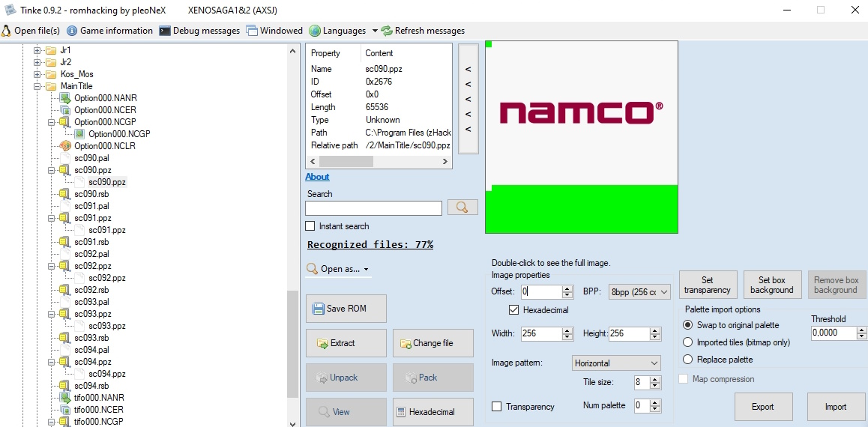868x427 pixels.
Task: Click the Import button
Action: [835, 407]
